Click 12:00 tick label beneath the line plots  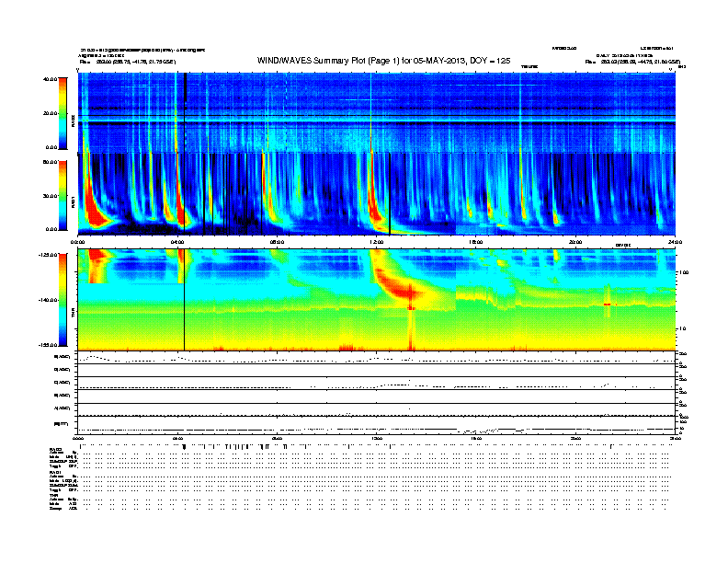377,438
